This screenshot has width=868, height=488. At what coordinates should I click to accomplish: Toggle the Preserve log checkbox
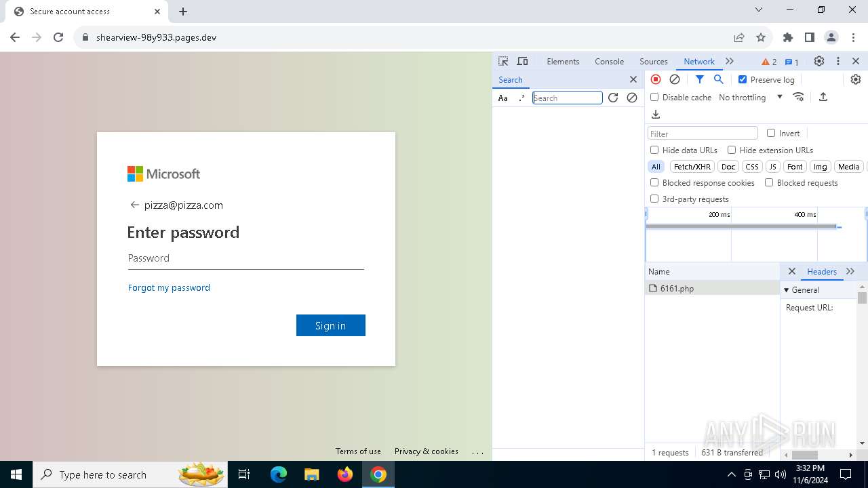(x=743, y=79)
